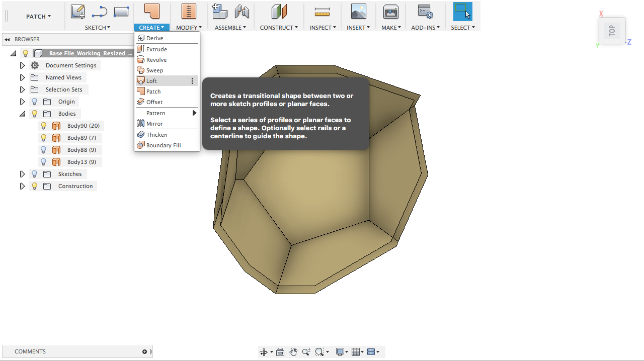644x361 pixels.
Task: Choose Patch from the Create menu
Action: point(167,92)
